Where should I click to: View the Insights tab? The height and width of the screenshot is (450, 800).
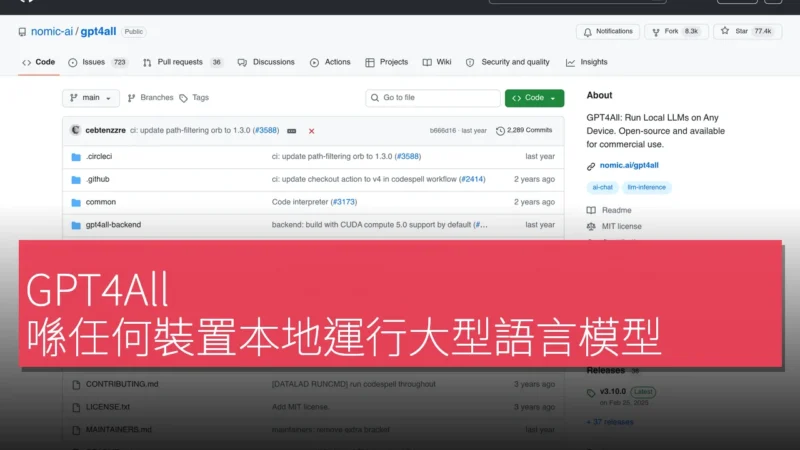point(587,62)
